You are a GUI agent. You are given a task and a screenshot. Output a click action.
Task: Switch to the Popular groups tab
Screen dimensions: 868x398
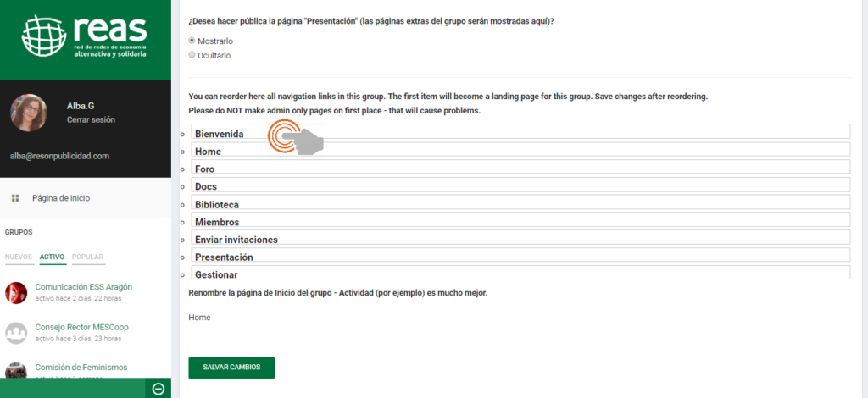87,257
